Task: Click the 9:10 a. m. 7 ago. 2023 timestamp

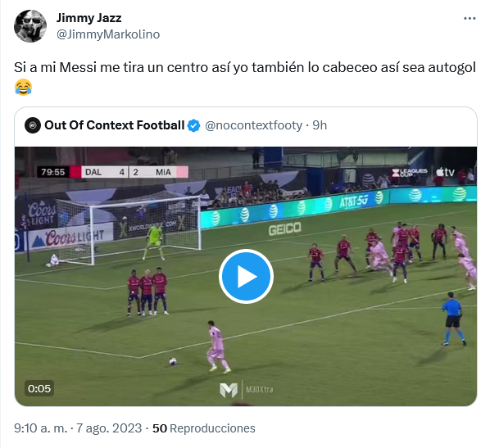Action: click(x=78, y=428)
